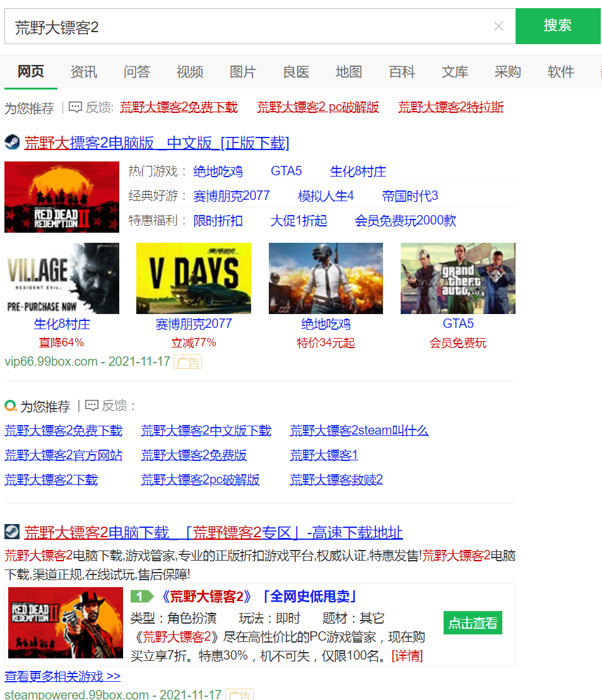The height and width of the screenshot is (700, 602).
Task: Select the 网页 tab
Action: [x=31, y=71]
